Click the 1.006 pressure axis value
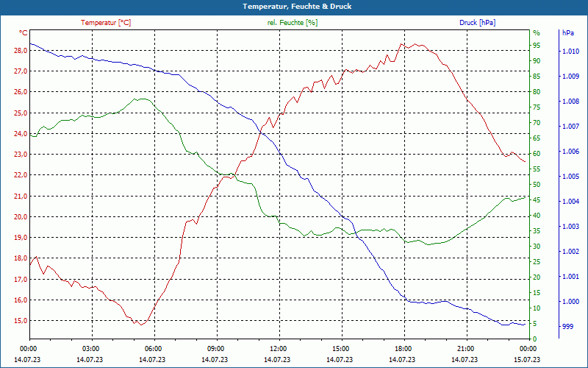 [x=571, y=152]
